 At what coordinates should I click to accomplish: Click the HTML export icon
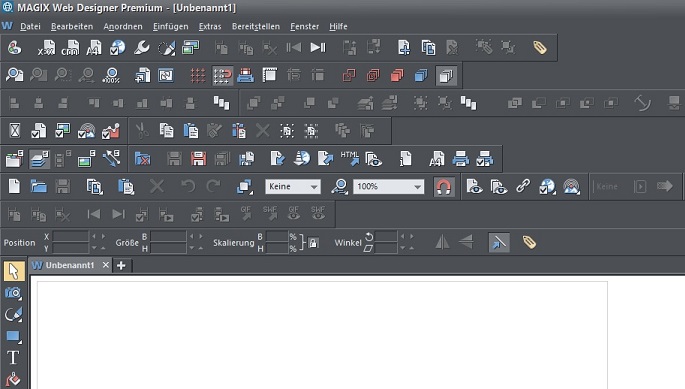[x=349, y=159]
